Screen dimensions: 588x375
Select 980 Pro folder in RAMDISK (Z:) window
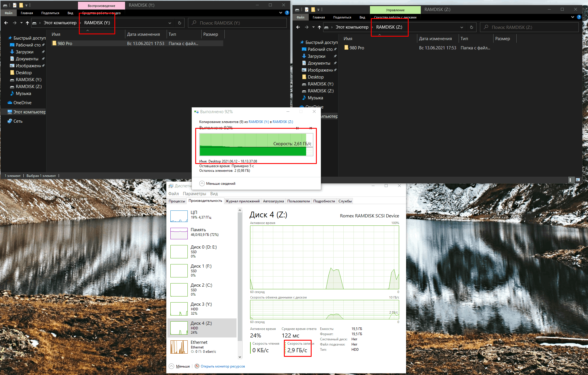coord(357,48)
